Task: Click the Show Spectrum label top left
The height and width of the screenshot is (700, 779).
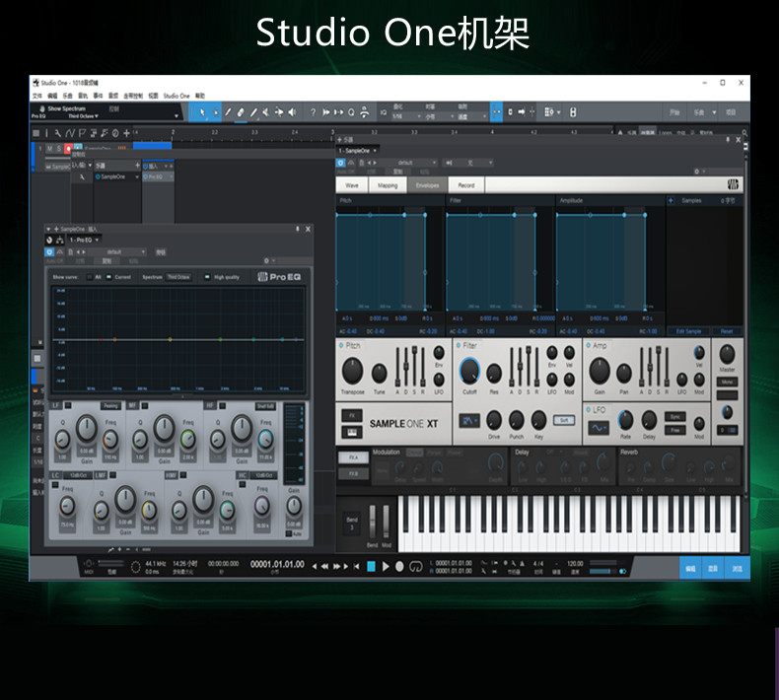Action: pyautogui.click(x=67, y=108)
